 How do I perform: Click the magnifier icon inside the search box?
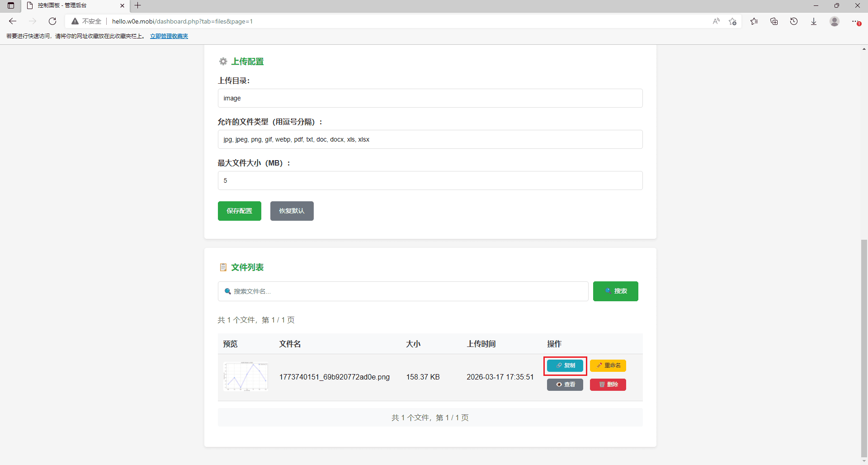click(x=227, y=291)
